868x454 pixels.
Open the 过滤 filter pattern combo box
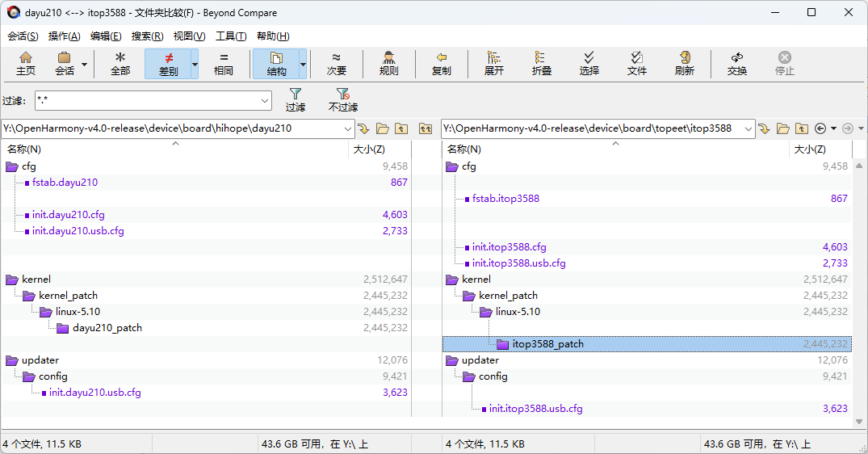point(153,101)
